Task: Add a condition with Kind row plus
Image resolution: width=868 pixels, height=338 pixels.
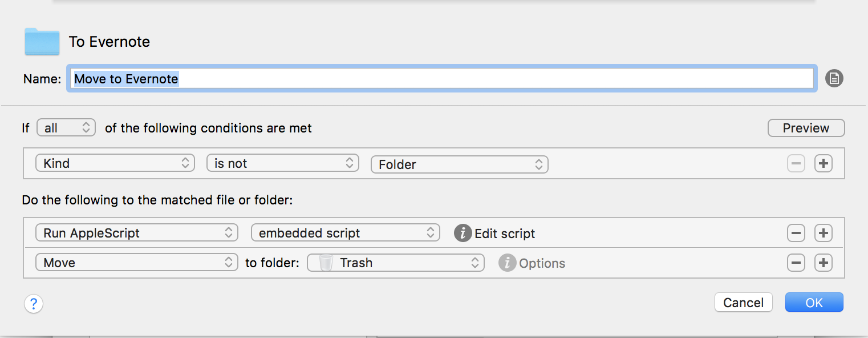Action: 824,164
